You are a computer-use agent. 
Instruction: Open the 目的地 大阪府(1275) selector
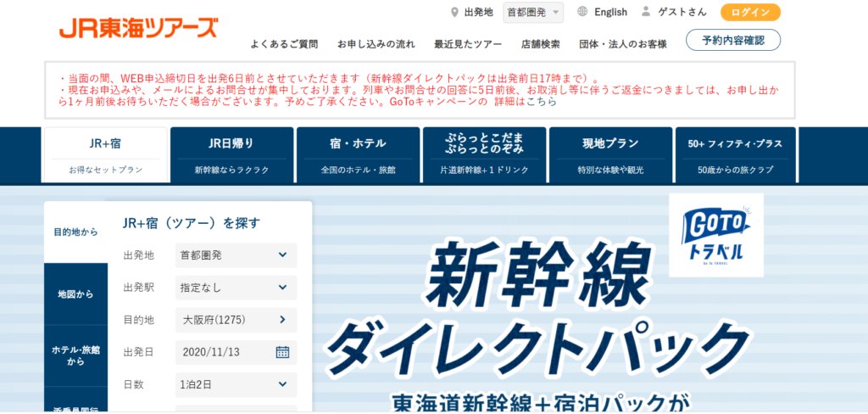[236, 320]
